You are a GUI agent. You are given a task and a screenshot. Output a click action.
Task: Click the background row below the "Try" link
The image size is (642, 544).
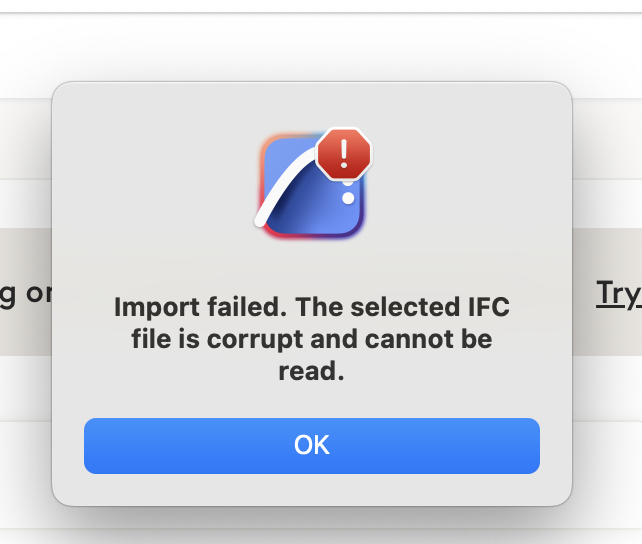pyautogui.click(x=610, y=387)
